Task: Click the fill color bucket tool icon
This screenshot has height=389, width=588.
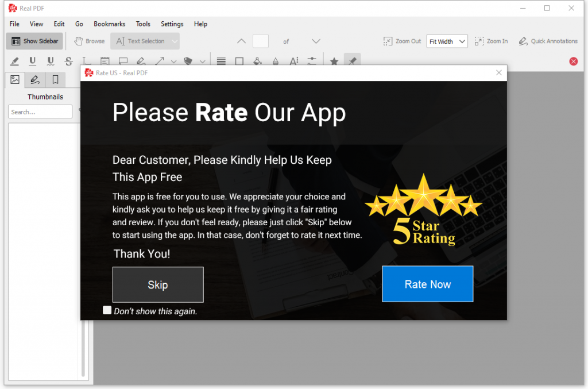Action: 257,61
